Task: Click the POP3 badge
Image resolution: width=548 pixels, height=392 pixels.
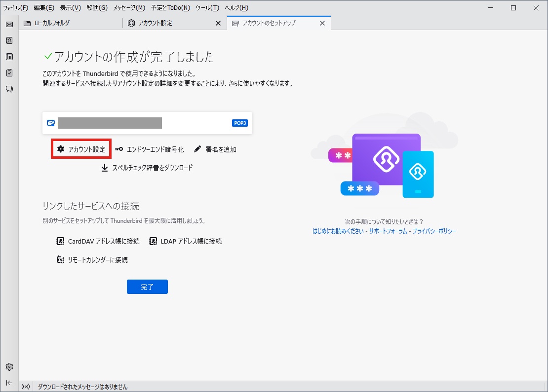Action: (240, 123)
